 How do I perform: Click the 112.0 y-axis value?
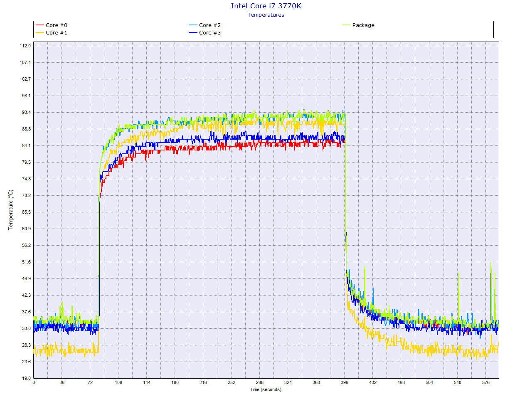(25, 46)
